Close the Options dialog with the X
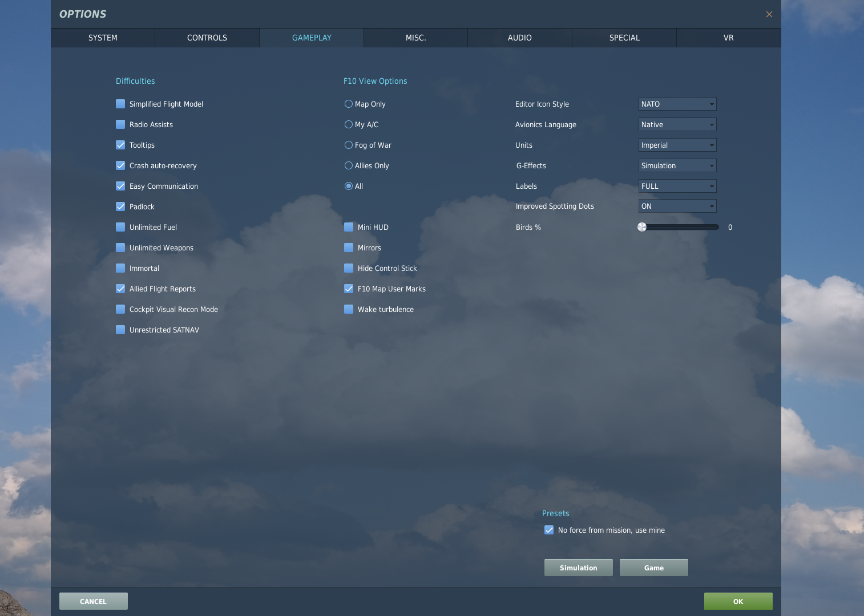 coord(769,14)
